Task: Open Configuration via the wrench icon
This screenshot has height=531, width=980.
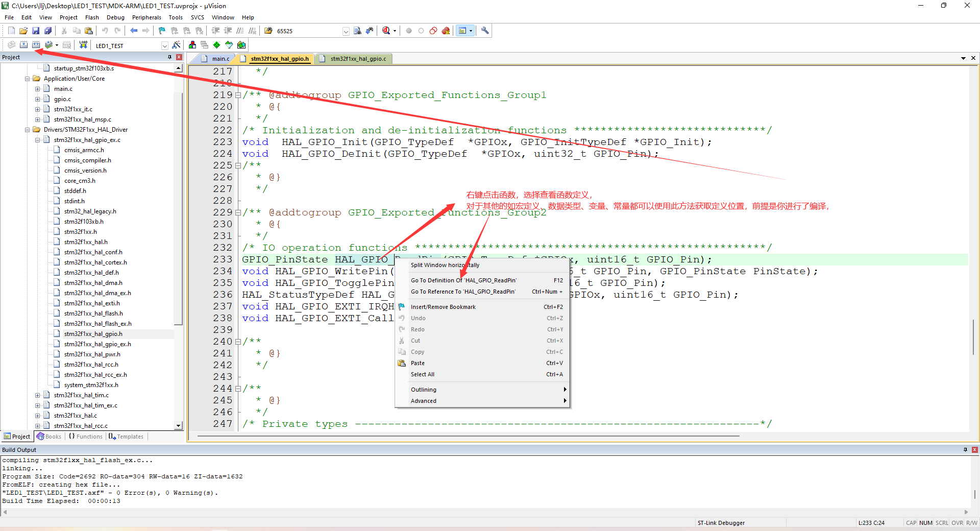Action: [485, 31]
